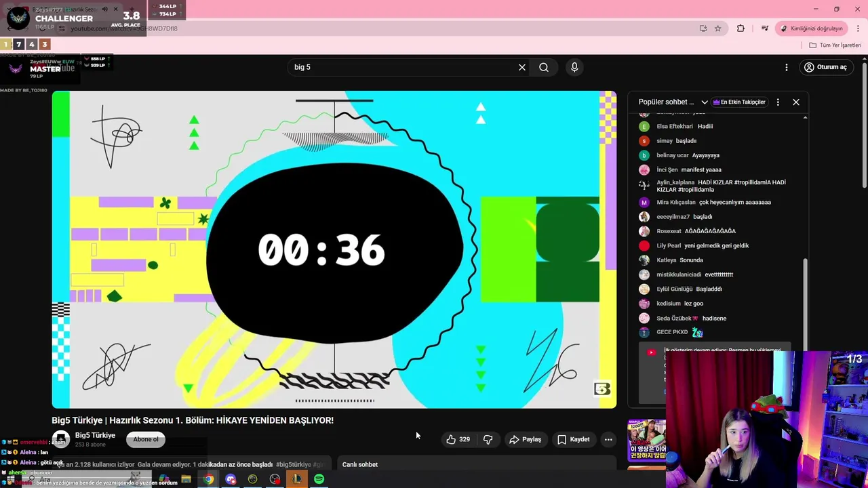Image resolution: width=868 pixels, height=488 pixels.
Task: Click Lily Pearl's 'yeni gelmedik geri geldik' message
Action: coord(717,245)
